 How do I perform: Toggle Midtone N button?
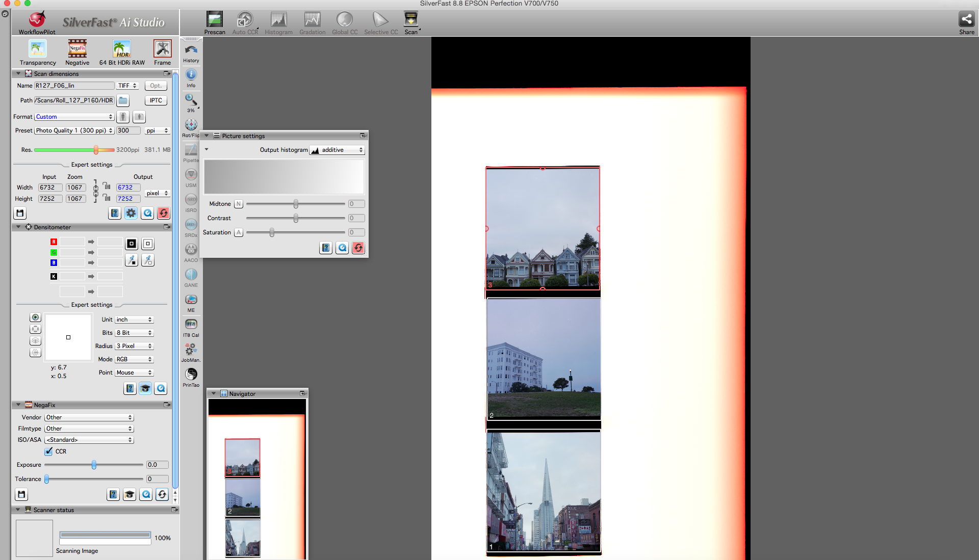239,204
